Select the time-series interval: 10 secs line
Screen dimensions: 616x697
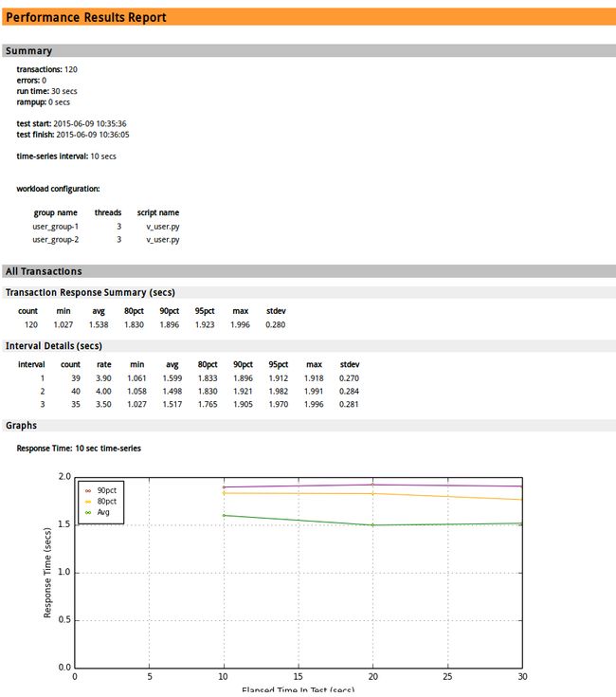[x=66, y=156]
